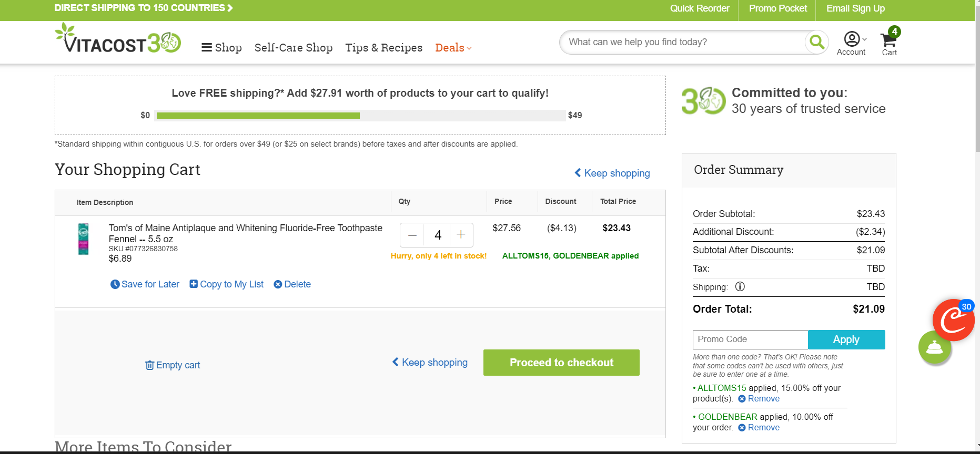Empty the shopping cart
Viewport: 980px width, 454px height.
click(x=173, y=365)
